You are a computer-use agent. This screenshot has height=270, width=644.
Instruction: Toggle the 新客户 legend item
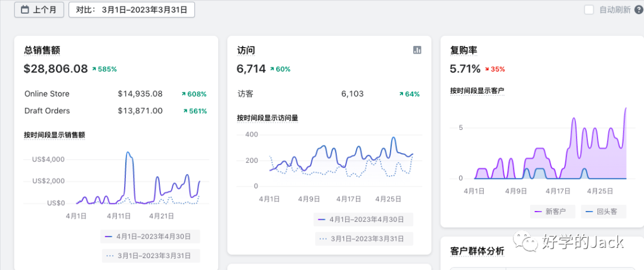(552, 212)
